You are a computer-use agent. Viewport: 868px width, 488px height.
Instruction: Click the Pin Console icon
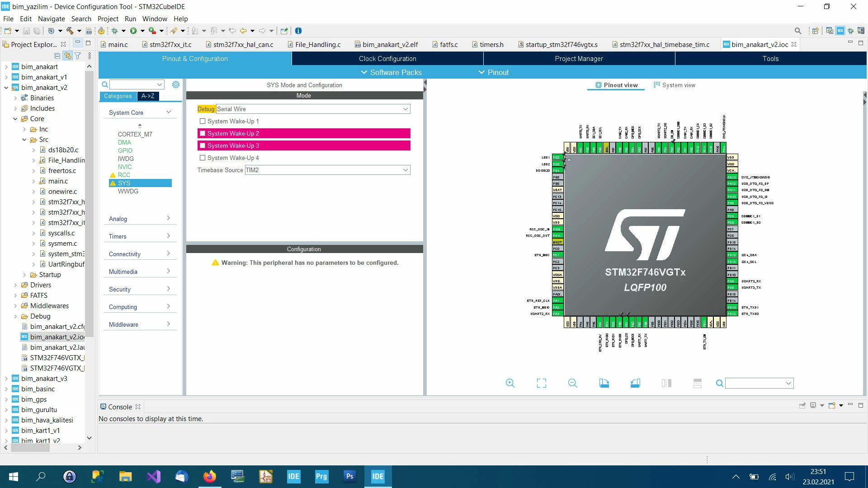tap(802, 405)
